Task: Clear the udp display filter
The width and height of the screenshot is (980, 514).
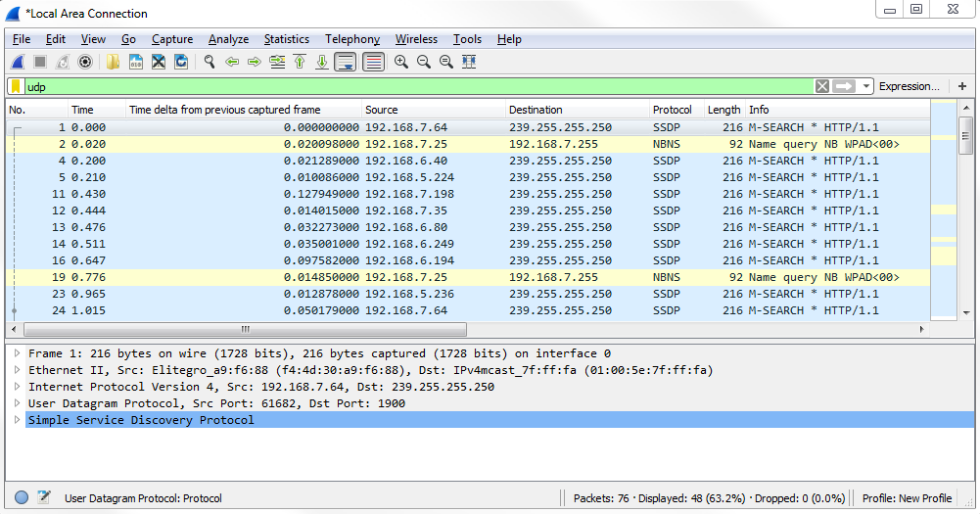Action: pyautogui.click(x=822, y=86)
